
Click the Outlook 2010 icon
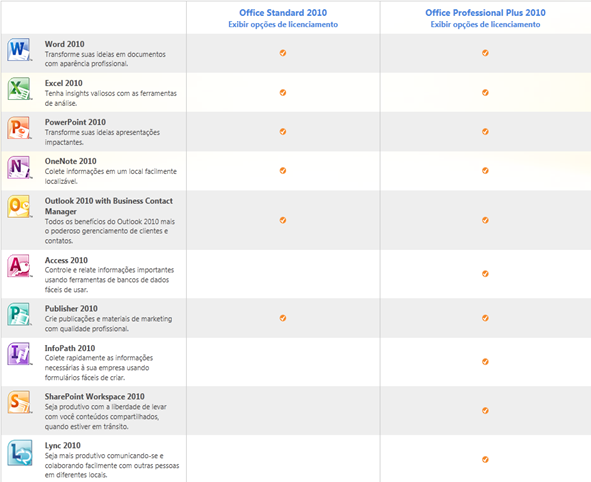coord(19,207)
